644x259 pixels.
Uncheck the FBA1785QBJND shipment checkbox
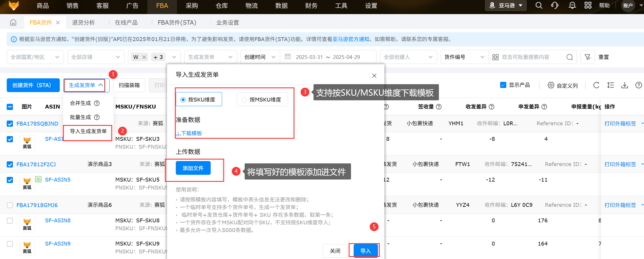pyautogui.click(x=10, y=123)
